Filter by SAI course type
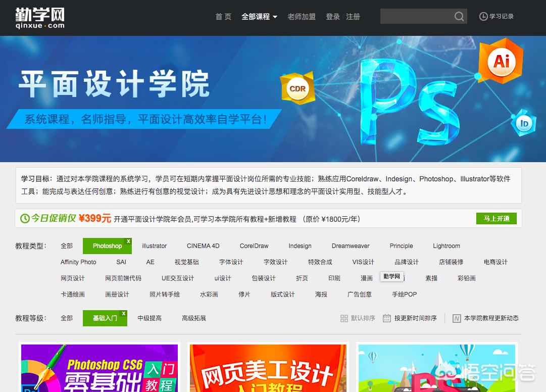The height and width of the screenshot is (392, 546). point(121,262)
